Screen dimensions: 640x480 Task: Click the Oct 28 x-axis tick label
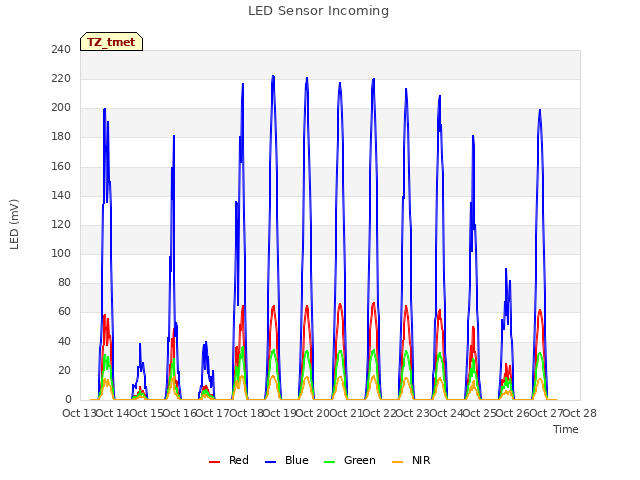tap(580, 413)
